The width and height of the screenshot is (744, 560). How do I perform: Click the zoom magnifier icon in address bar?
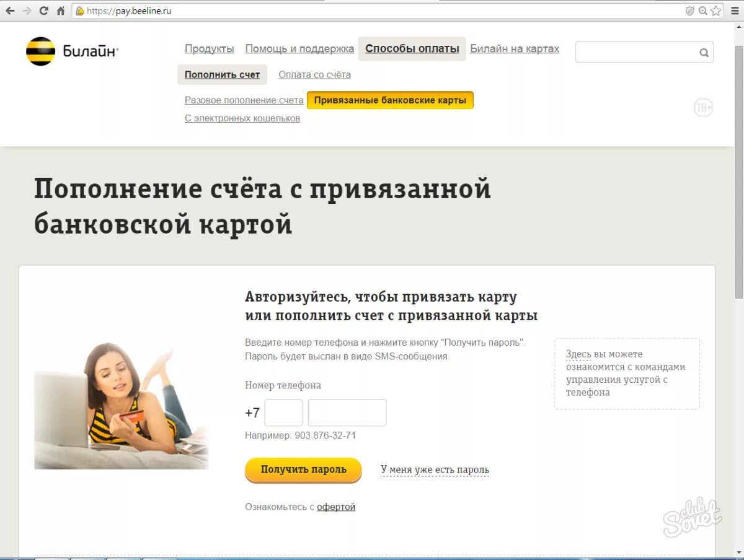(x=703, y=11)
